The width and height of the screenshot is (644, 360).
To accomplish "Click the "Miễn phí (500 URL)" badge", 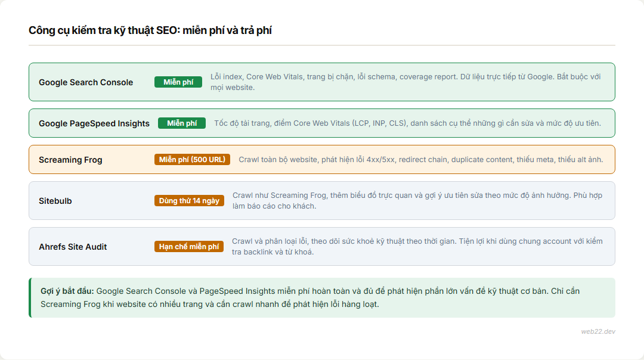I will [x=192, y=160].
